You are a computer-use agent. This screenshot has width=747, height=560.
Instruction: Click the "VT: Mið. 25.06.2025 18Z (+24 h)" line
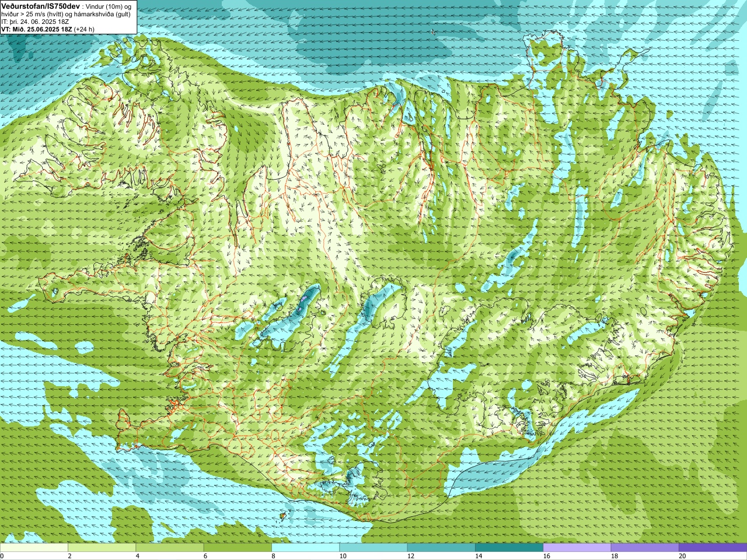point(48,29)
